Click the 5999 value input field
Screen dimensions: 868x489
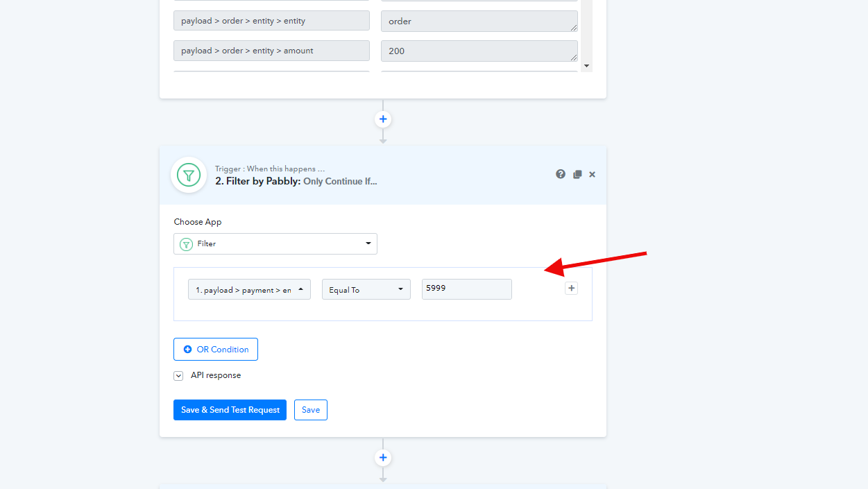(x=467, y=289)
